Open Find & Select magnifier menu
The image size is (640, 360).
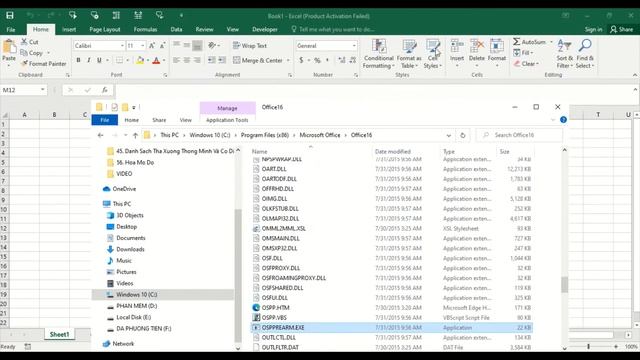[585, 54]
